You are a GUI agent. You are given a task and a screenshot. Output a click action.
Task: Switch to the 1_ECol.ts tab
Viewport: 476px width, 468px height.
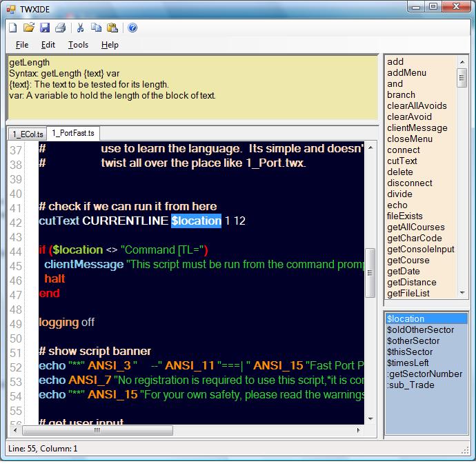click(x=27, y=133)
